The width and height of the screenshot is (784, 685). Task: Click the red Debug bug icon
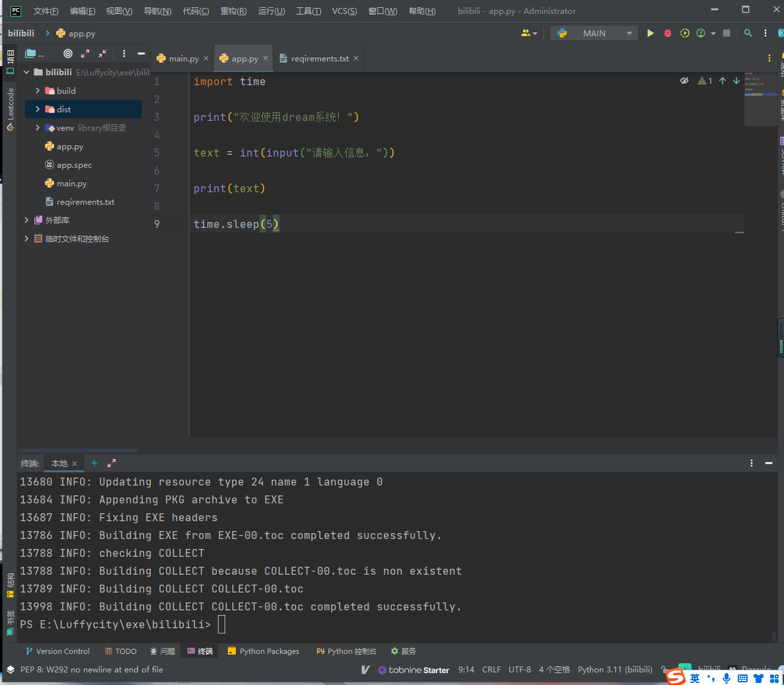point(668,33)
